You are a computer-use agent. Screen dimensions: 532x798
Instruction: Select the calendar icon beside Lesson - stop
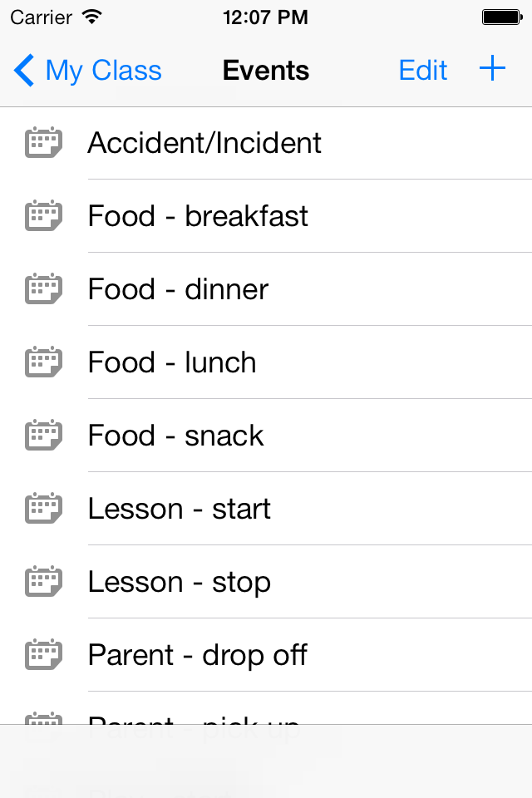44,581
